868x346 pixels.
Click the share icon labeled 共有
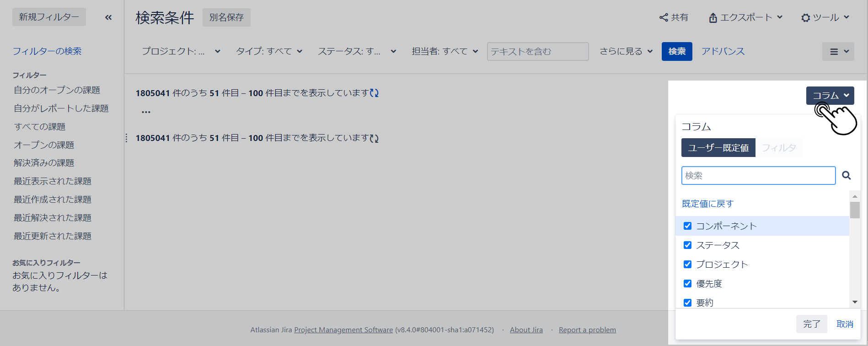tap(673, 17)
